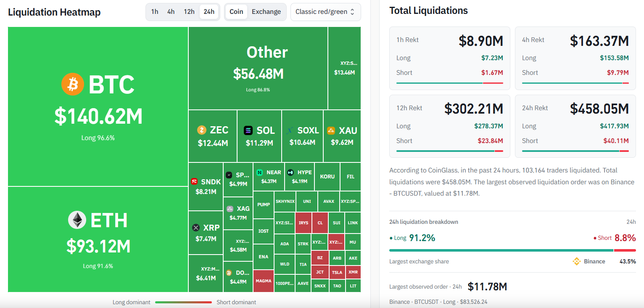Screen dimensions: 644x308
Task: Select the FIL heatmap tile
Action: click(351, 177)
